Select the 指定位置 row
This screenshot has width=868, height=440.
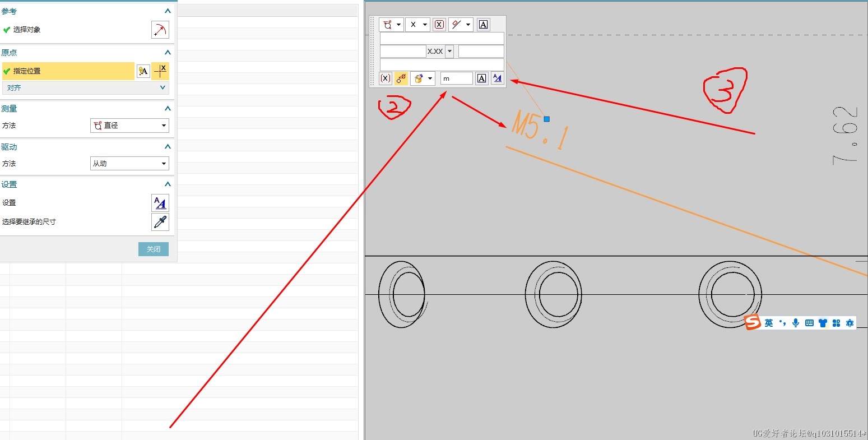pos(68,71)
